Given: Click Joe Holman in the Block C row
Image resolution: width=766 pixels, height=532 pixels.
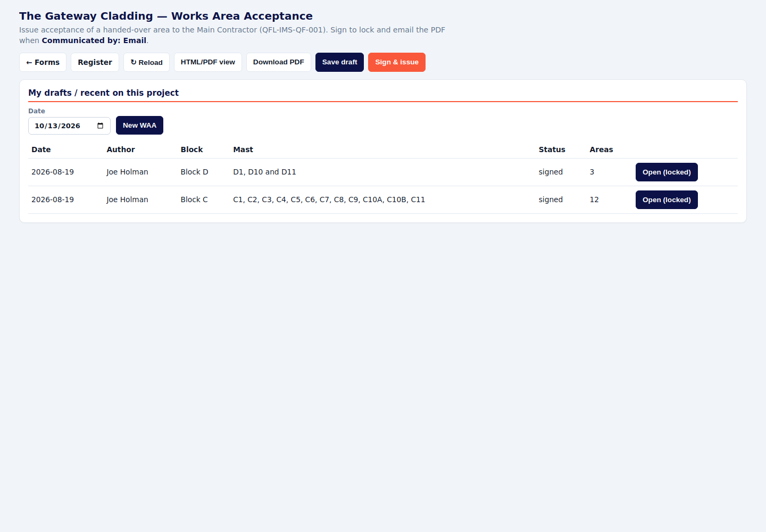Looking at the screenshot, I should [x=127, y=199].
